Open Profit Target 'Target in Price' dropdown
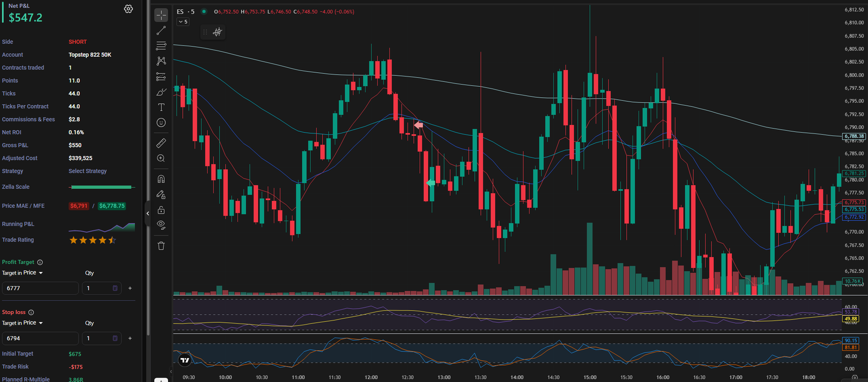Viewport: 868px width, 382px height. [x=23, y=273]
